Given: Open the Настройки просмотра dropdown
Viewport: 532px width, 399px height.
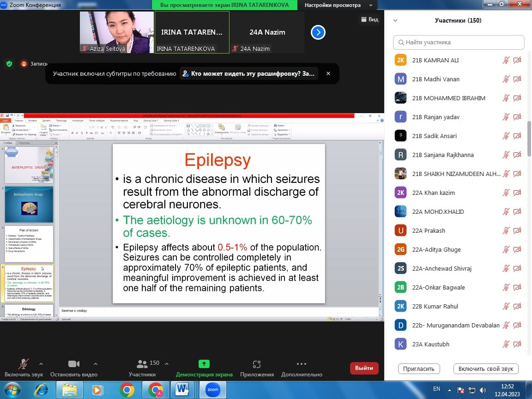Looking at the screenshot, I should [339, 5].
